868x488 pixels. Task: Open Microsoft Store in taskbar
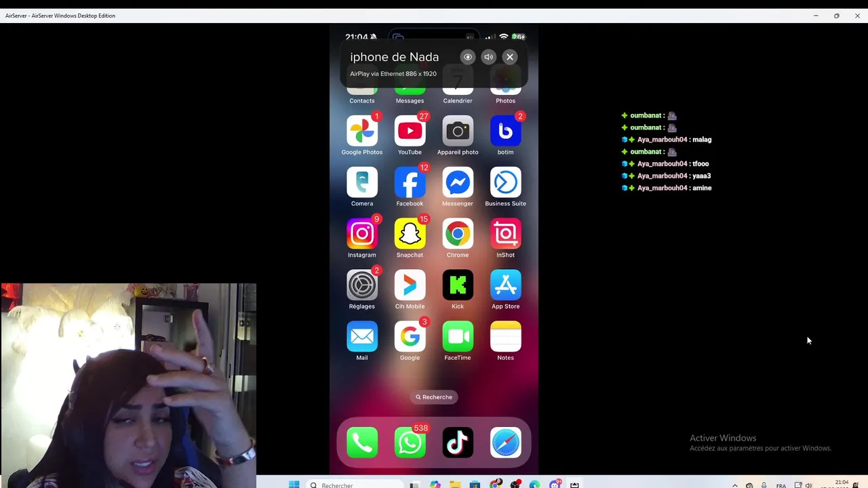pos(475,484)
